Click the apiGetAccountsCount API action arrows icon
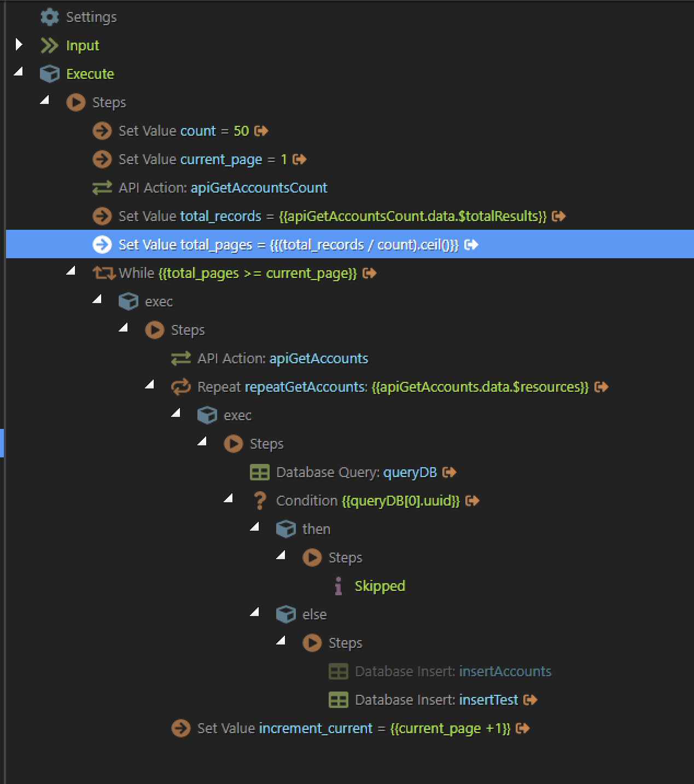Viewport: 694px width, 784px height. pos(102,188)
